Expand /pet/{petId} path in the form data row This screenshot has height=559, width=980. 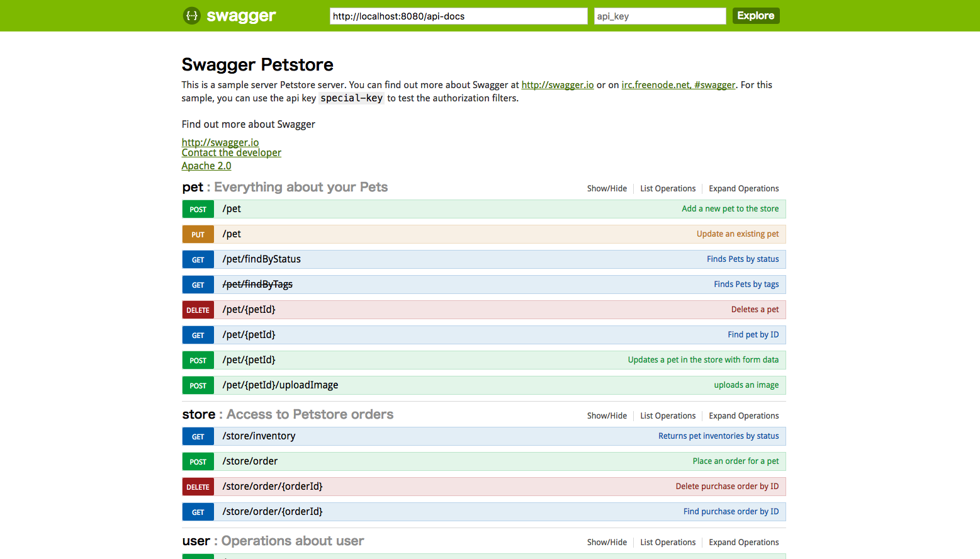pyautogui.click(x=249, y=360)
